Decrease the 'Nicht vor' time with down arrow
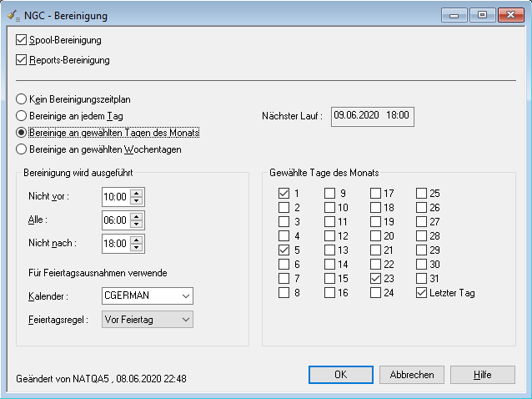The width and height of the screenshot is (532, 399). point(137,201)
